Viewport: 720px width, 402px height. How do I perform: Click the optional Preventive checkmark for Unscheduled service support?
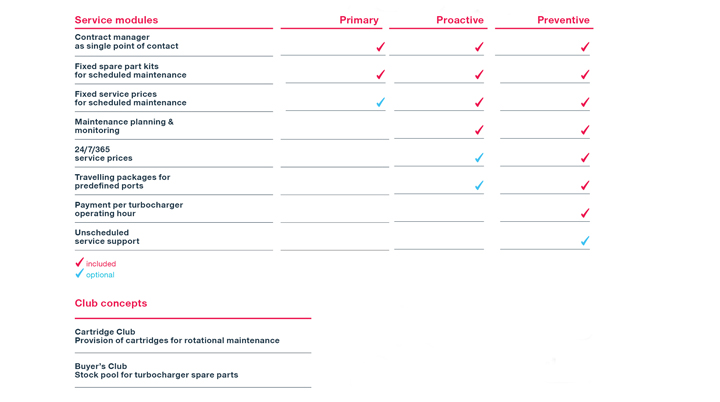coord(585,241)
